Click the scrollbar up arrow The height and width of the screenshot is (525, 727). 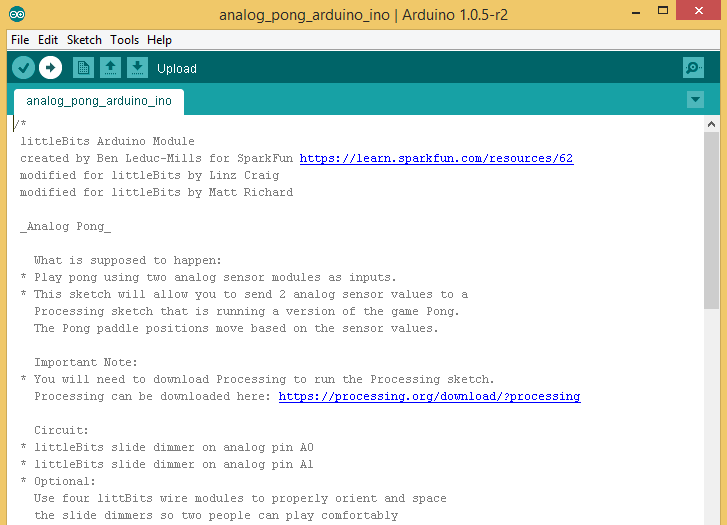711,124
